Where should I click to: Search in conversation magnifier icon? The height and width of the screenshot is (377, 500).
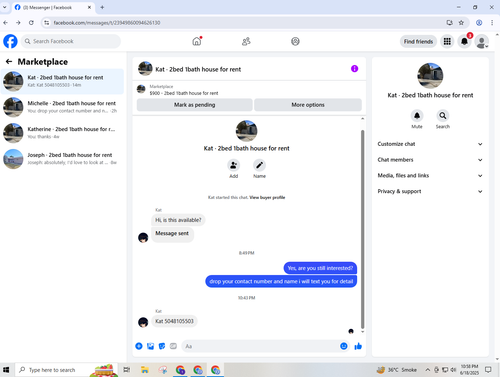coord(443,116)
